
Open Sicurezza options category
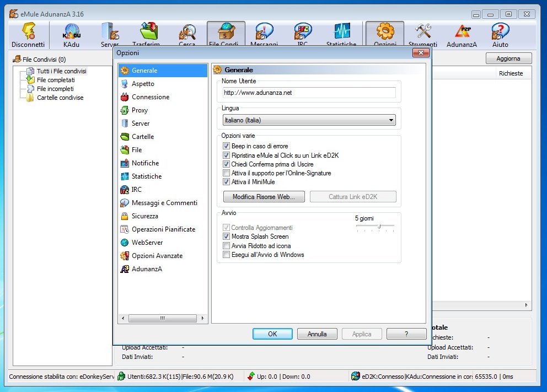coord(144,216)
